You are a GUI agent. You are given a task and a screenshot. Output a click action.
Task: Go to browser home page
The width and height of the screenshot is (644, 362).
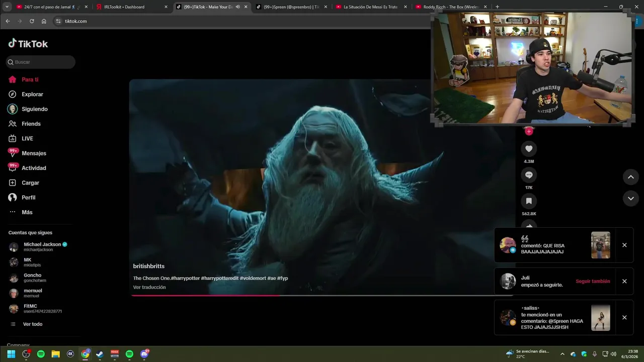44,21
